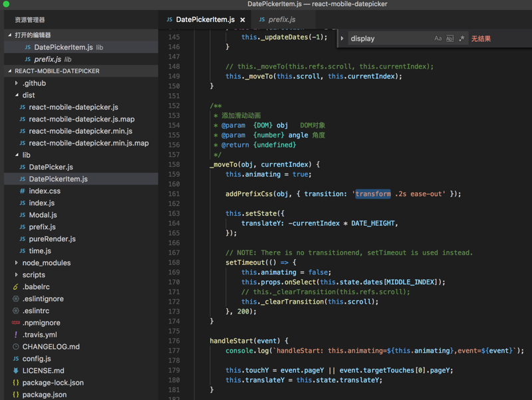Expand replace mode arrow in find widget

pyautogui.click(x=342, y=39)
